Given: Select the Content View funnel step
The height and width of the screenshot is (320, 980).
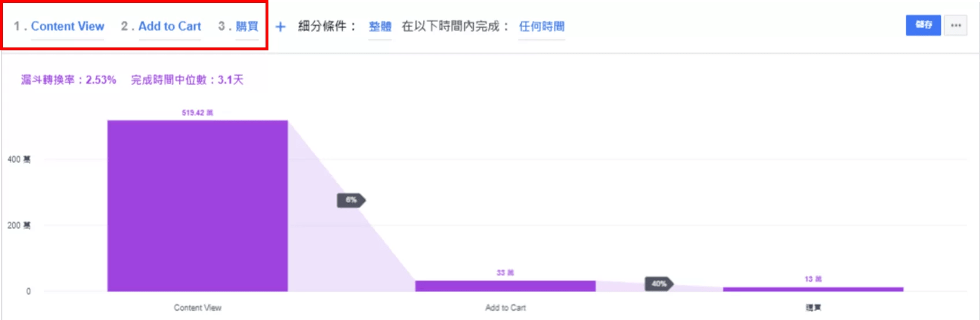Looking at the screenshot, I should 68,26.
